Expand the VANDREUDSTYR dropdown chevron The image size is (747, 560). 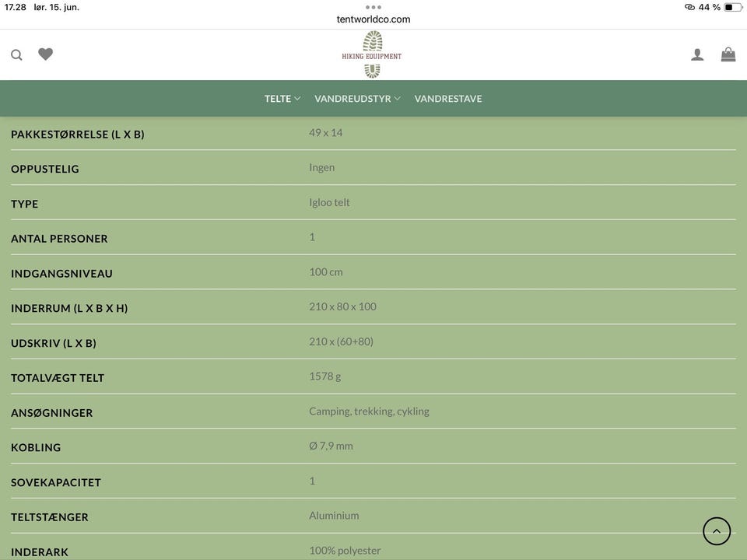click(x=398, y=99)
